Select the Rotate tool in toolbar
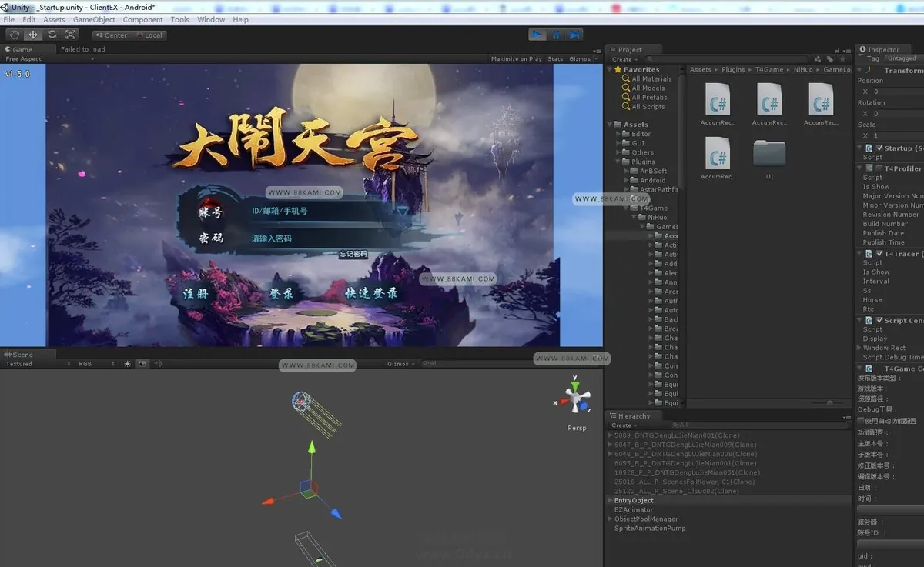Screen dimensions: 924x567 [x=52, y=35]
